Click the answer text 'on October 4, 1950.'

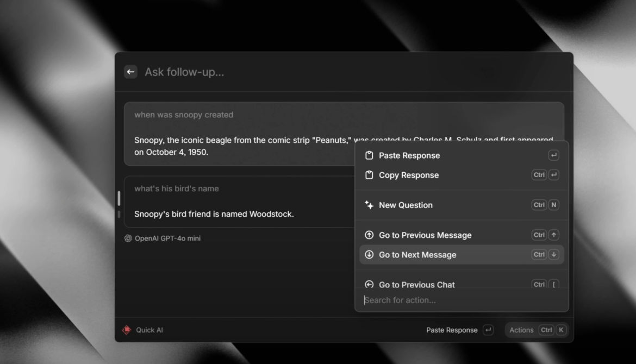point(171,152)
